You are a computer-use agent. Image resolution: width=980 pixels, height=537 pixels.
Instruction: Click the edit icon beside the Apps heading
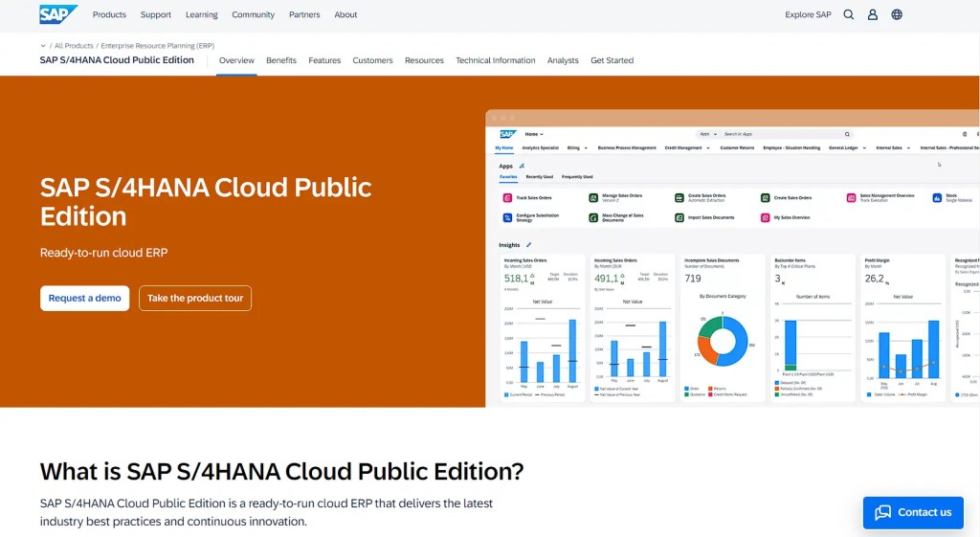pyautogui.click(x=522, y=167)
